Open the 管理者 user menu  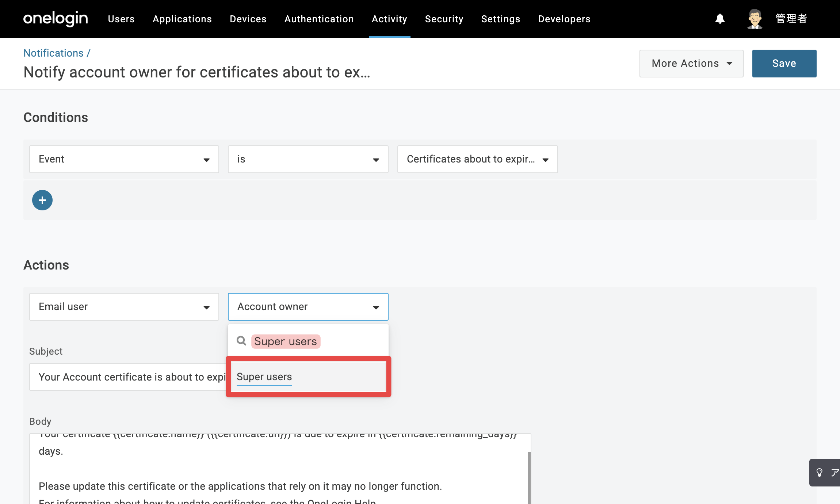(791, 19)
